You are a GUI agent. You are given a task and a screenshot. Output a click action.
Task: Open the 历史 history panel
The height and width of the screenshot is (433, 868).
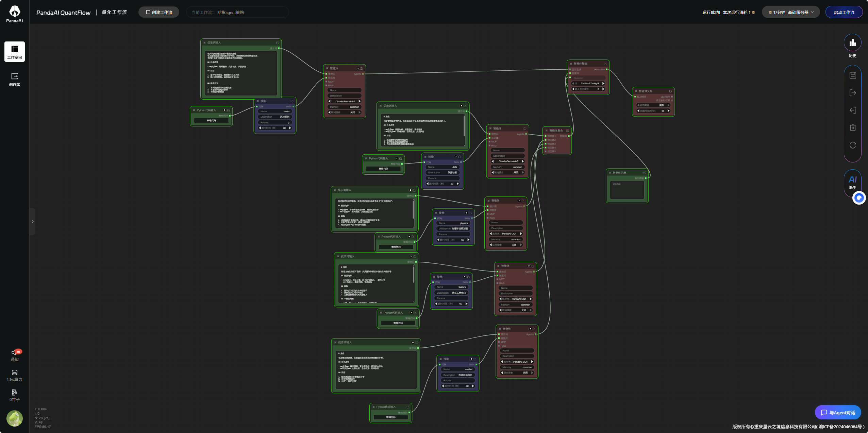(x=852, y=42)
